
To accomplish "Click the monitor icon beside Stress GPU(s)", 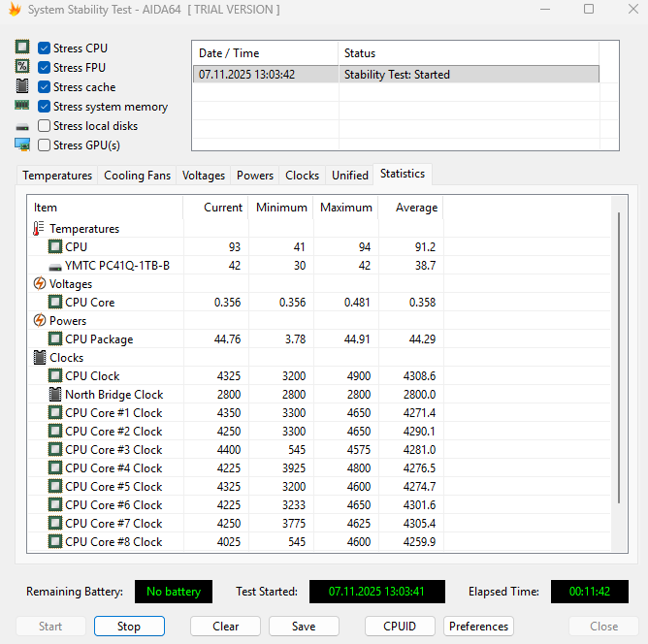I will pyautogui.click(x=22, y=145).
